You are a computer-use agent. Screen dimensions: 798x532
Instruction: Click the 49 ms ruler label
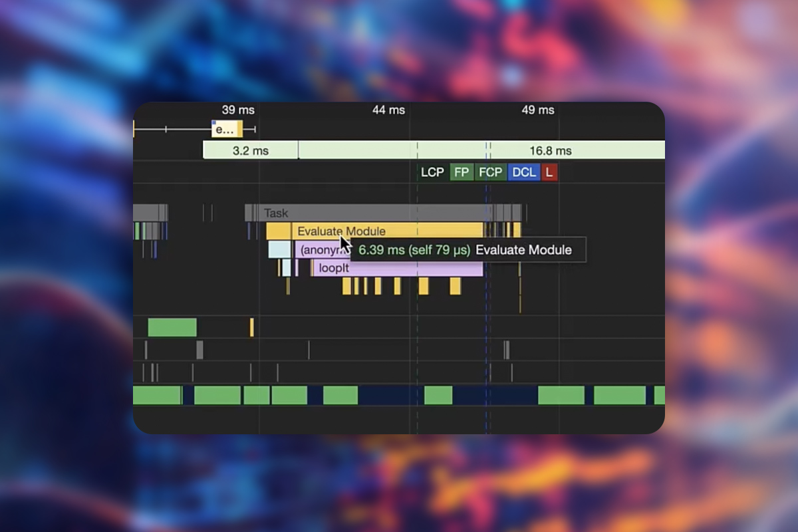[x=538, y=110]
